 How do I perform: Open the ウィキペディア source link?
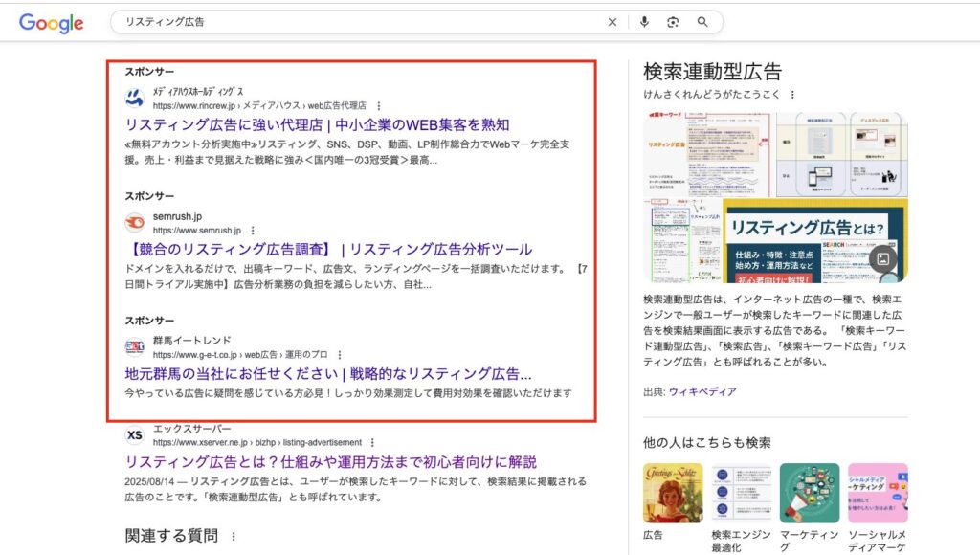[702, 392]
